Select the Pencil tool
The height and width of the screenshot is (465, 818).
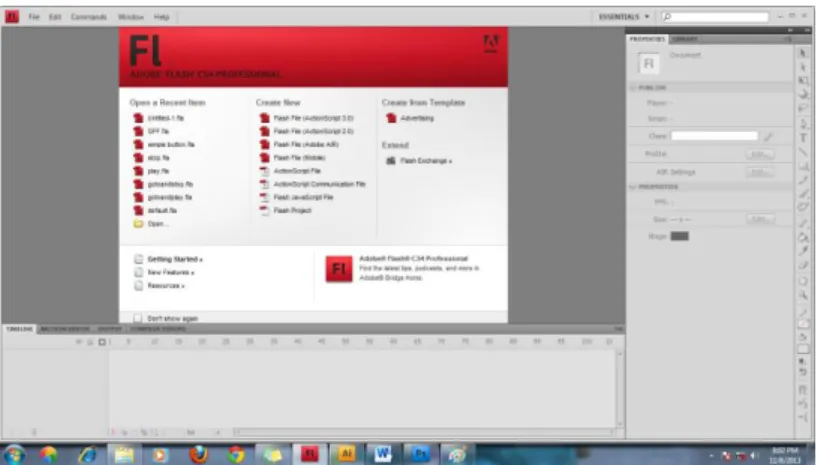coord(803,180)
